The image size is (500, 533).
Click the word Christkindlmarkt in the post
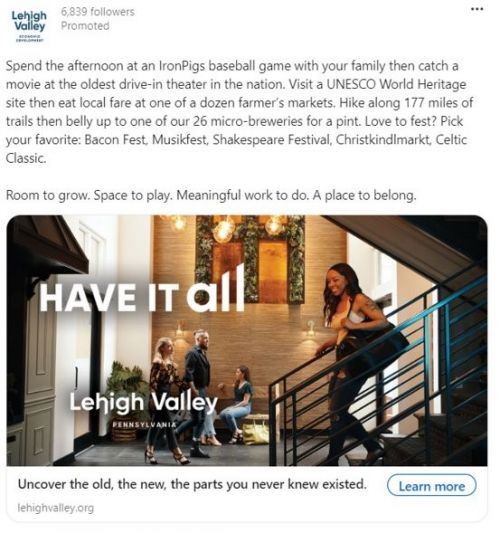(383, 140)
